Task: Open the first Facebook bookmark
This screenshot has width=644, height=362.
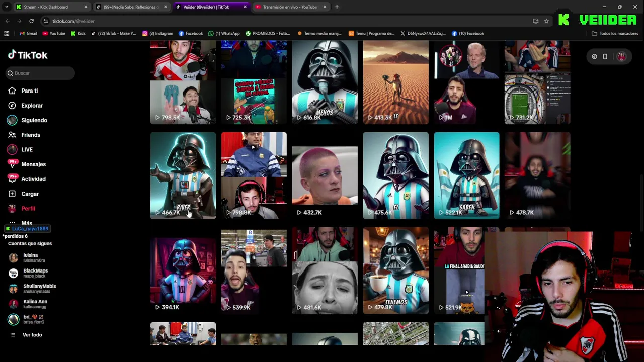Action: pos(190,34)
